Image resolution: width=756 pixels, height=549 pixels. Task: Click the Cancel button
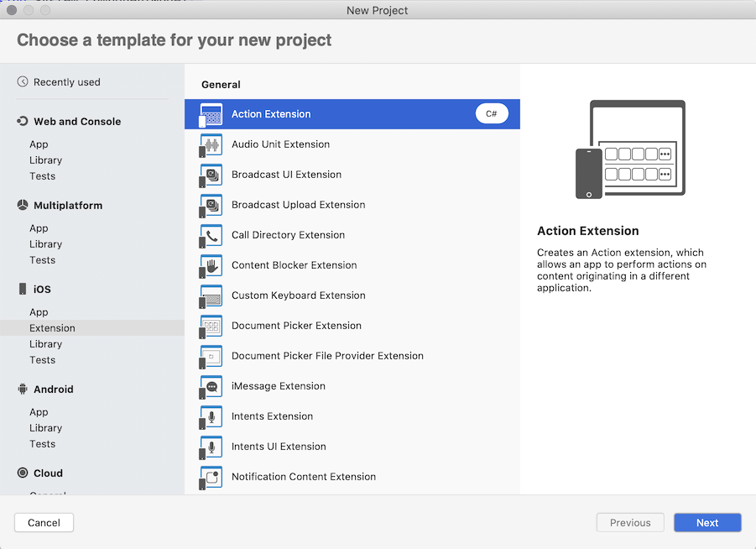44,522
